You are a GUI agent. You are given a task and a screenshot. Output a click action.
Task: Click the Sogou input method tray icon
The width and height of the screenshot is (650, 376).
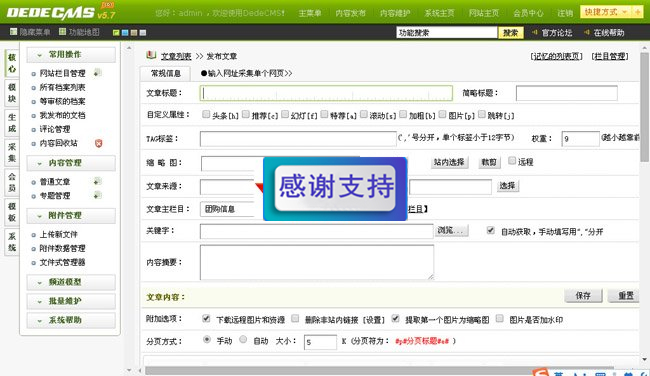[x=541, y=372]
